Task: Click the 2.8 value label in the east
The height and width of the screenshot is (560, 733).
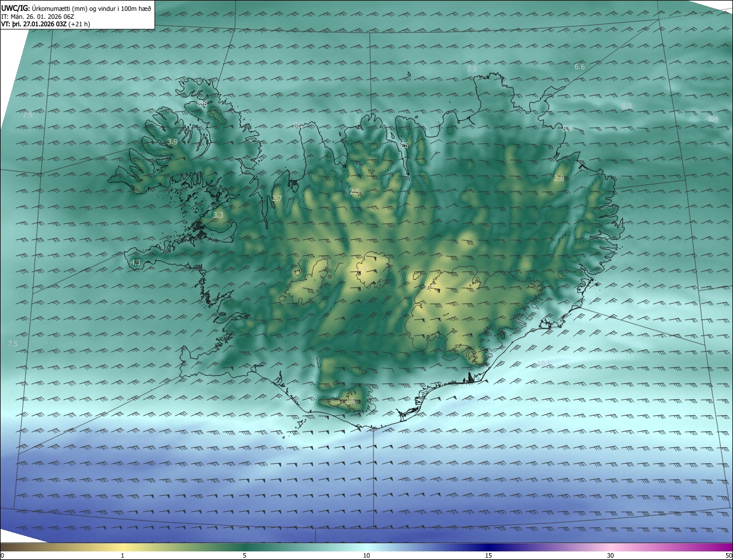Action: point(559,179)
